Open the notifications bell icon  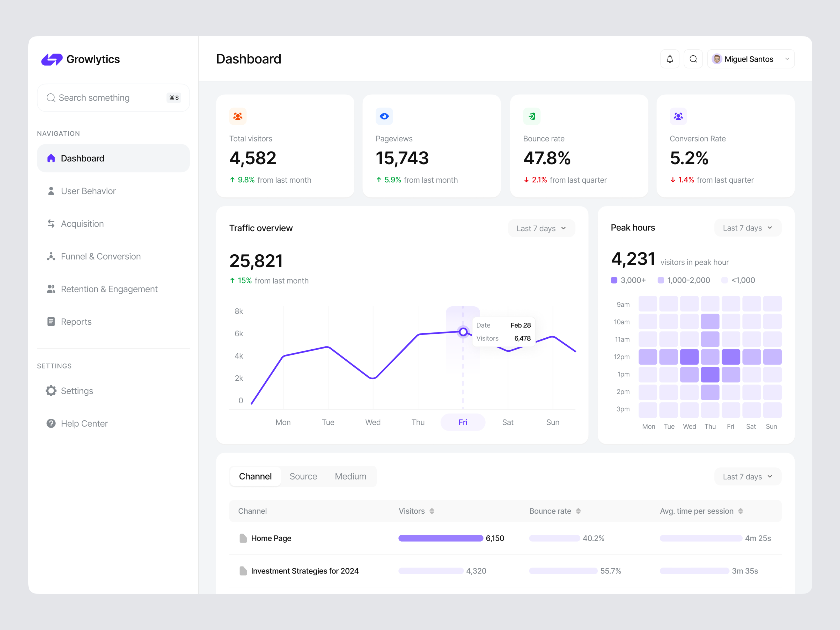[669, 59]
